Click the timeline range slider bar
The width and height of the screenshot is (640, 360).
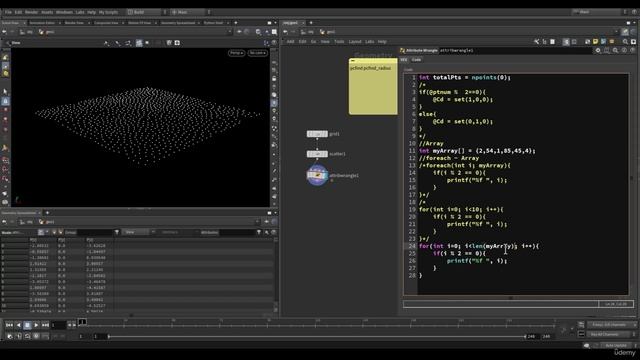coord(317,336)
